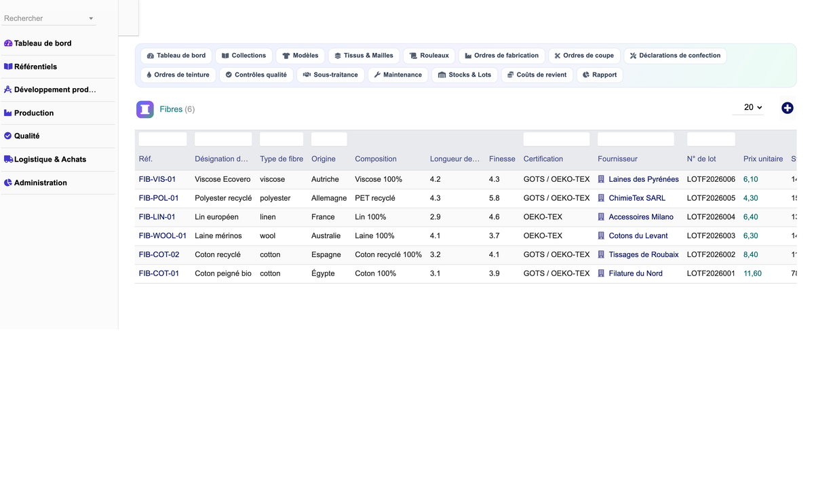
Task: Click lot number LOTF2026004
Action: point(711,217)
